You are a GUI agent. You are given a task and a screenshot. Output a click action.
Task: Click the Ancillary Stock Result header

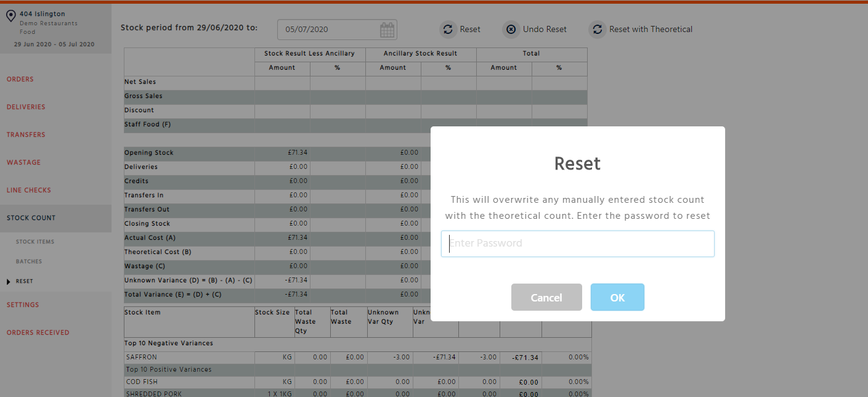420,54
